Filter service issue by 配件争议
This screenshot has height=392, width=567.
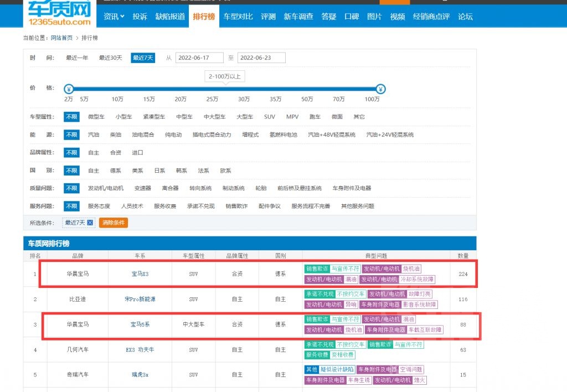pyautogui.click(x=270, y=207)
